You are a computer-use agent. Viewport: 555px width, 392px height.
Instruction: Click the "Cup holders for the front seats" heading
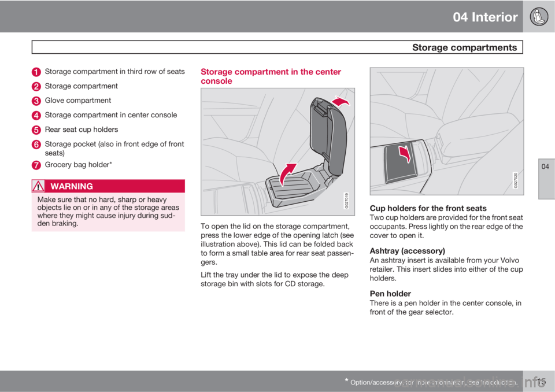pyautogui.click(x=428, y=208)
